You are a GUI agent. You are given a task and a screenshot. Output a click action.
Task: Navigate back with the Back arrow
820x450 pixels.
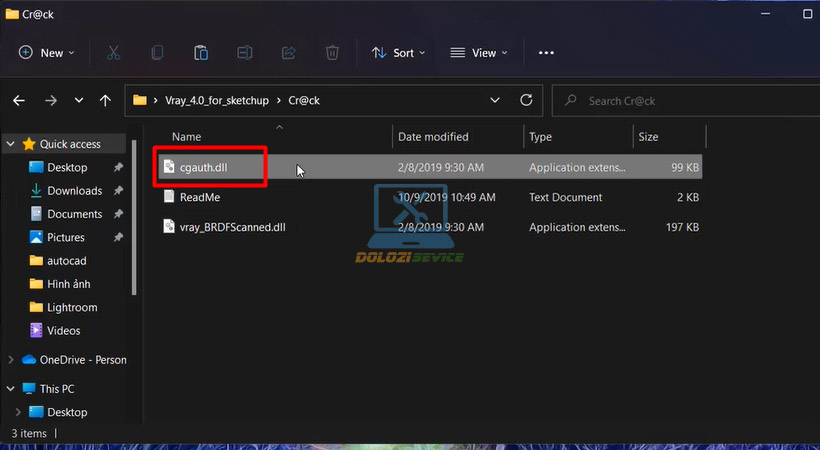[19, 101]
